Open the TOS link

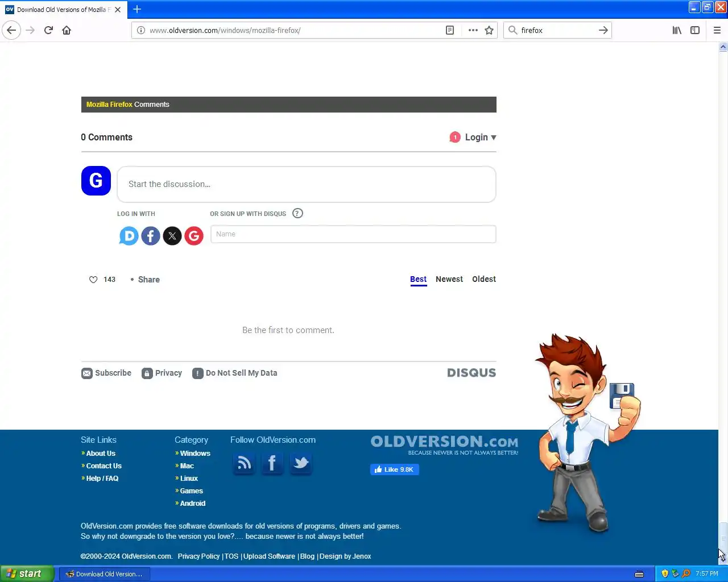231,556
